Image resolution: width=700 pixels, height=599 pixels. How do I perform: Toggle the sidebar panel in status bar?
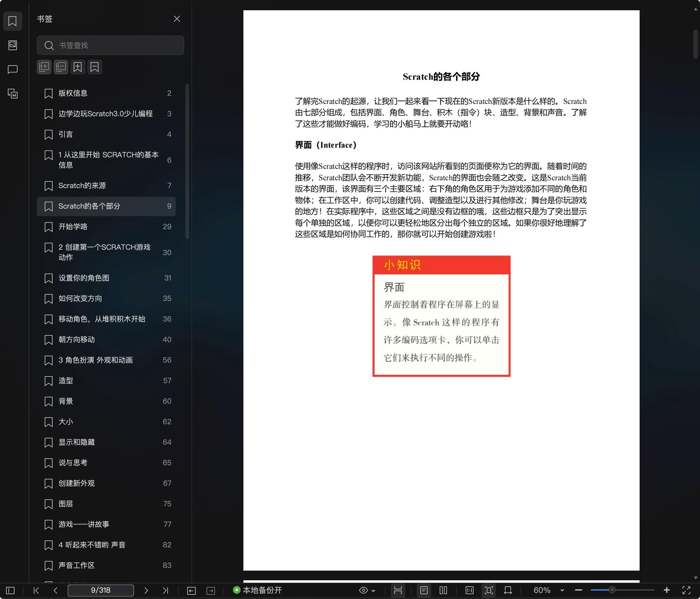(11, 590)
